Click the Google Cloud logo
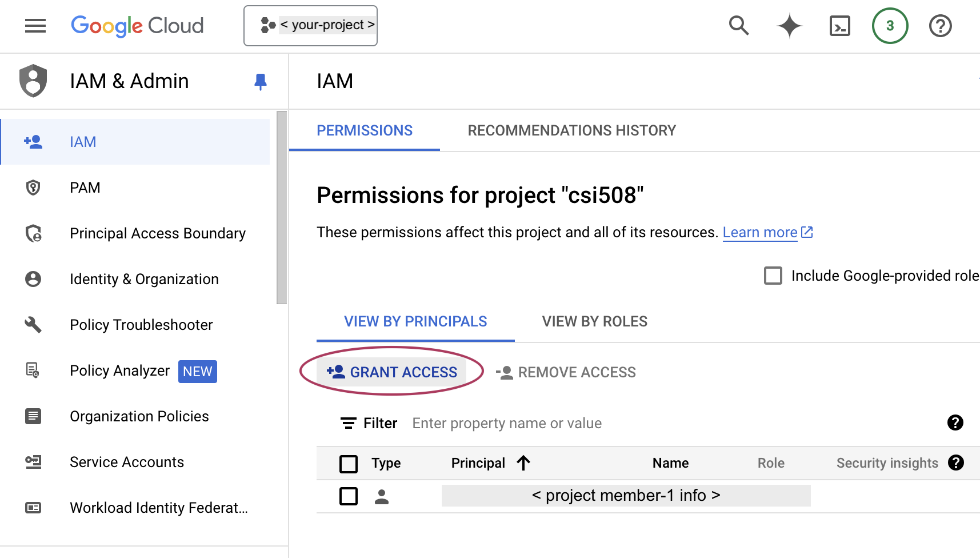This screenshot has width=980, height=558. tap(137, 26)
